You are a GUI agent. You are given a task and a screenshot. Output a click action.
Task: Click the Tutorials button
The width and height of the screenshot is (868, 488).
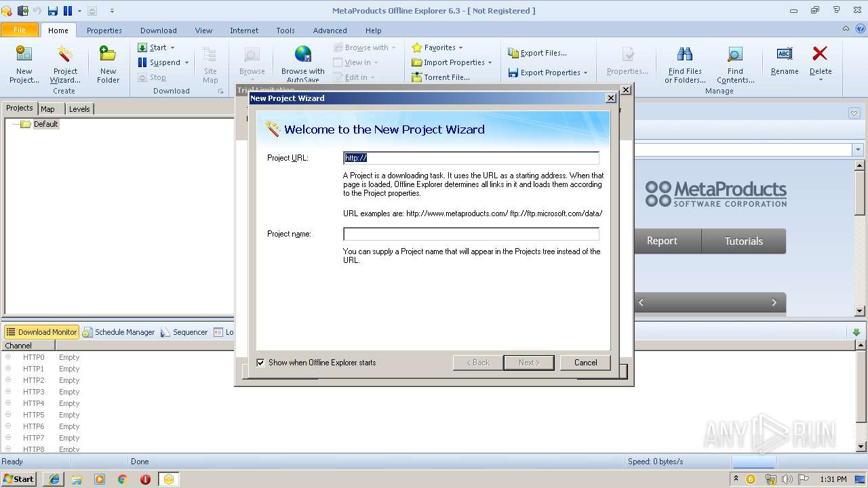[x=744, y=241]
